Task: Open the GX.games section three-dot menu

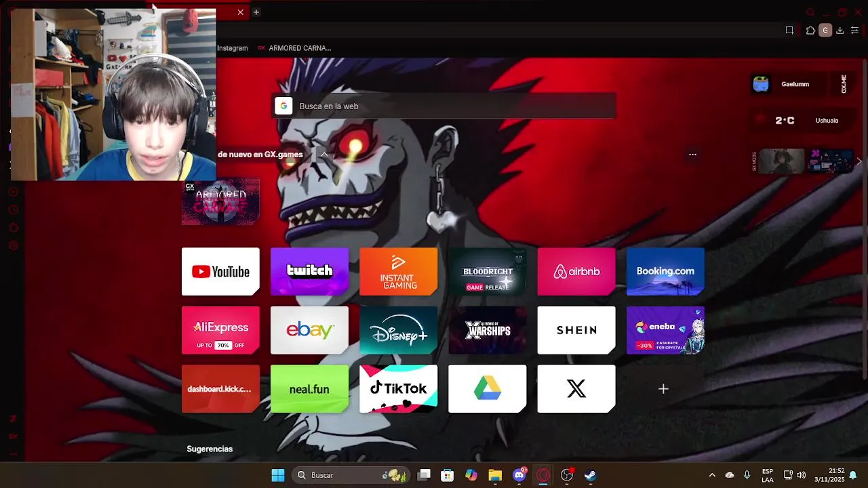Action: 692,155
